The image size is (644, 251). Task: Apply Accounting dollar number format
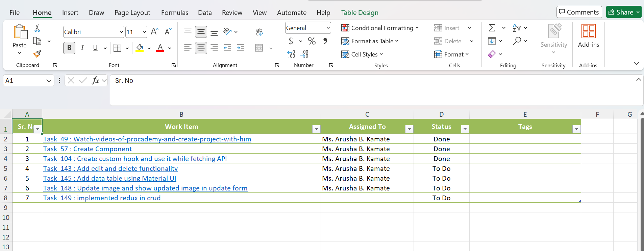tap(291, 41)
